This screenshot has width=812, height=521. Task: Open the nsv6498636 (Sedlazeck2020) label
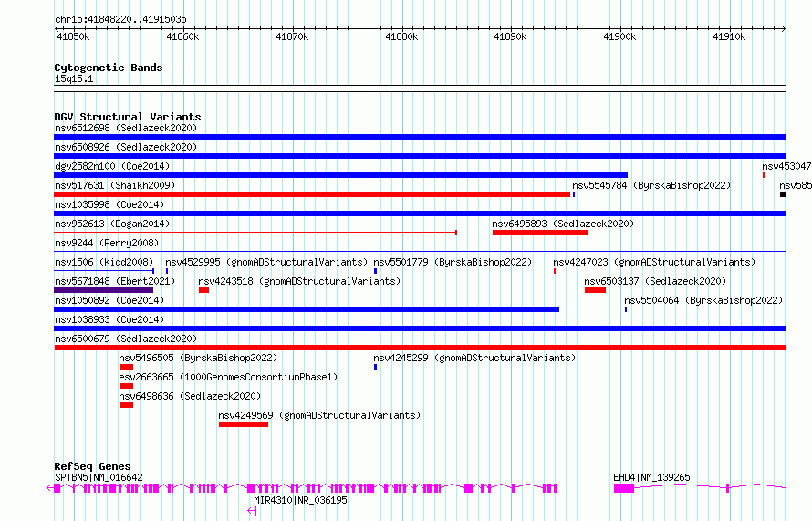tap(190, 396)
